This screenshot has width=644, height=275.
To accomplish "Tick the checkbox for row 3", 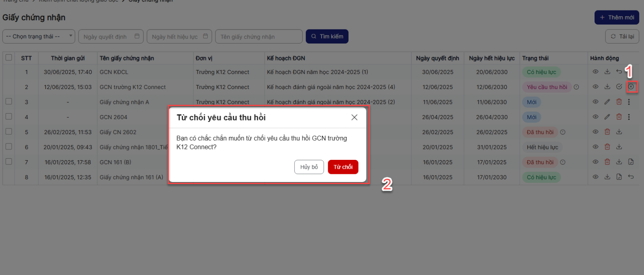I will click(8, 101).
